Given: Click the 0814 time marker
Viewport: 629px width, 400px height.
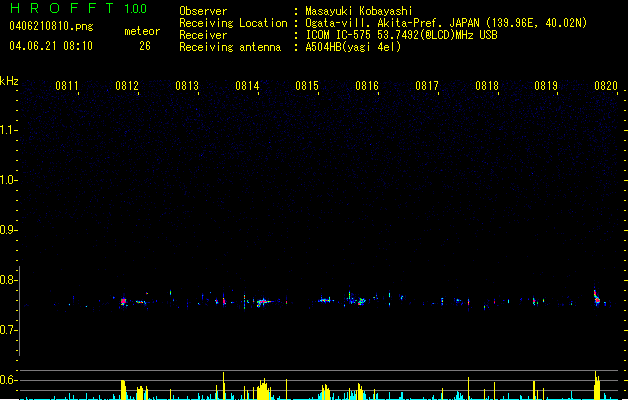Looking at the screenshot, I should (247, 86).
